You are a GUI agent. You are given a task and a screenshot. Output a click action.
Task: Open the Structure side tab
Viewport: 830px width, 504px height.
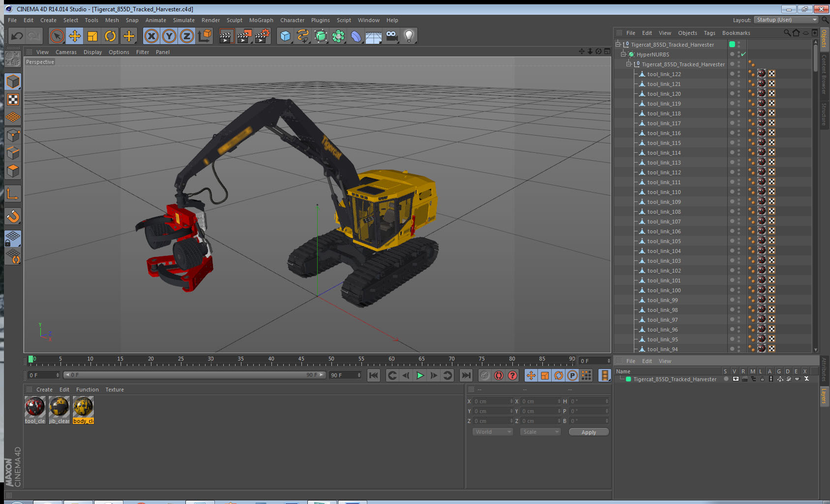(x=824, y=114)
